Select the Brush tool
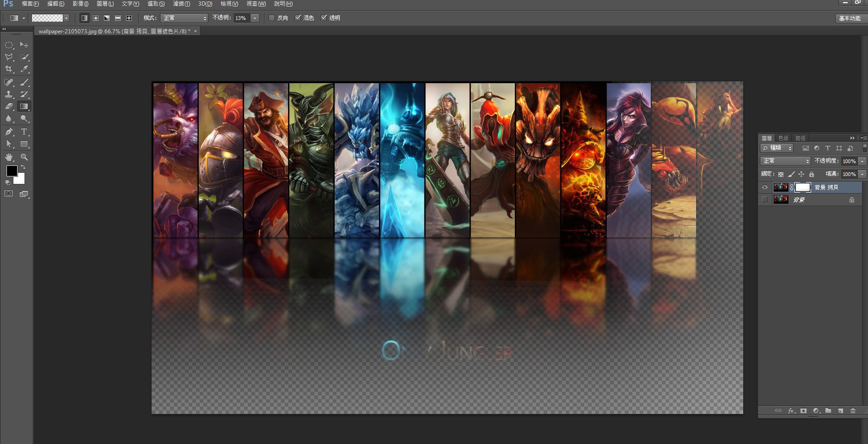 (x=24, y=82)
